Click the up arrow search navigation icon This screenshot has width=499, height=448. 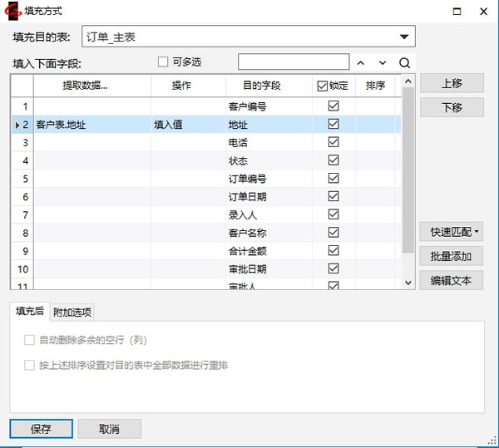[361, 62]
